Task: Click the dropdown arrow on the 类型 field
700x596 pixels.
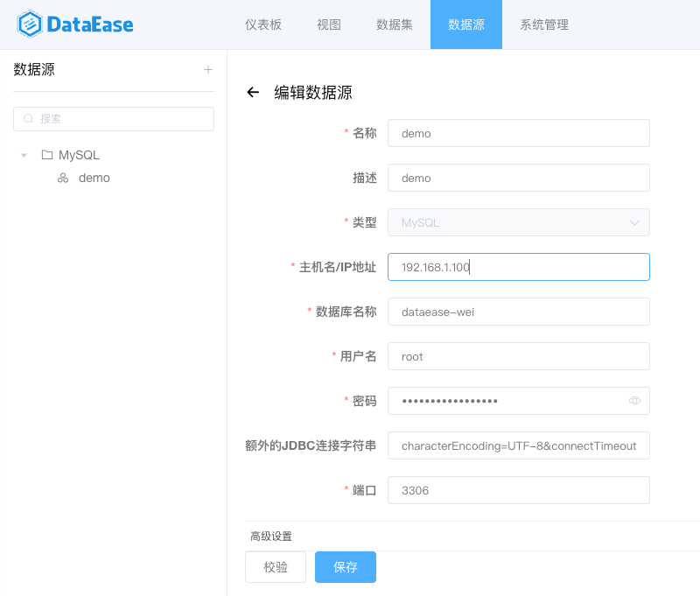Action: click(x=637, y=222)
